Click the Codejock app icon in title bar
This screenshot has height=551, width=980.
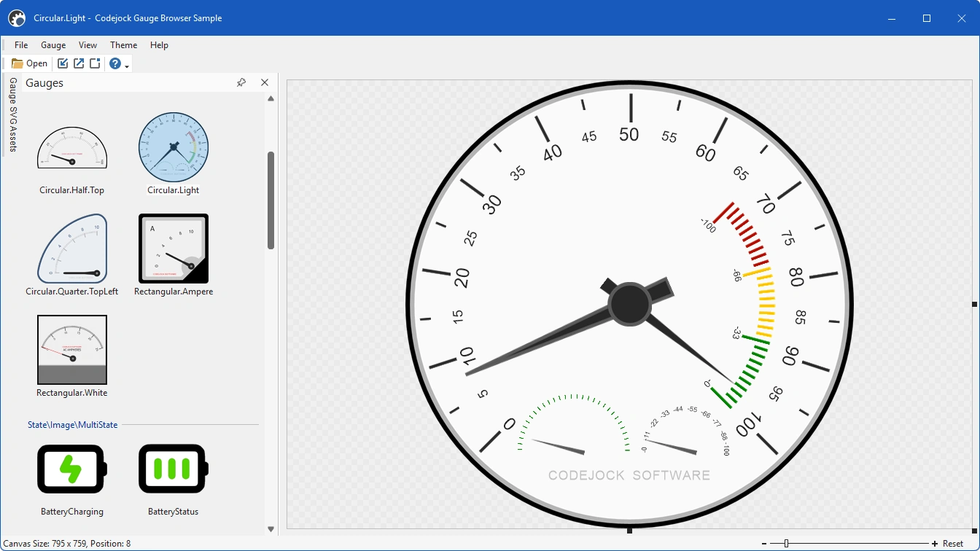[x=17, y=18]
